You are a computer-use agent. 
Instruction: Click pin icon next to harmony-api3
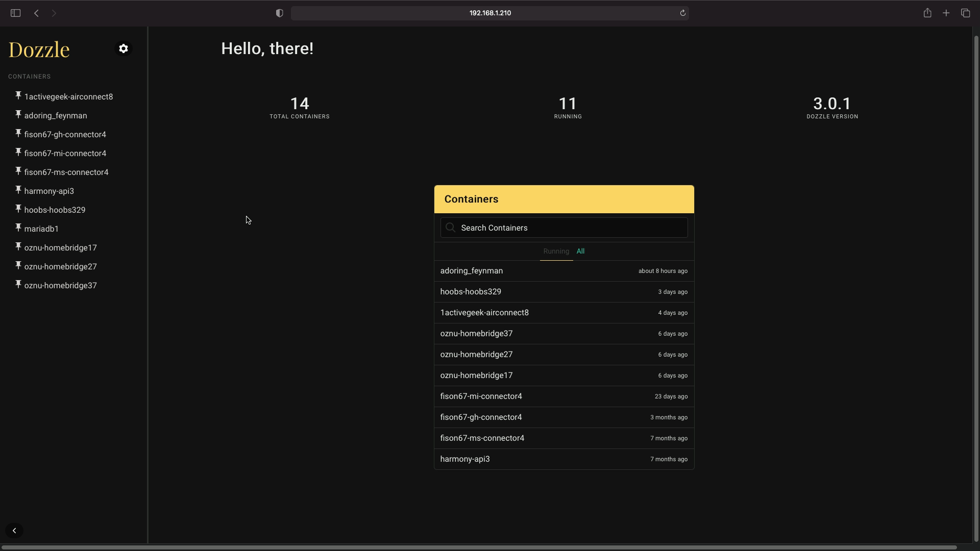click(x=18, y=190)
